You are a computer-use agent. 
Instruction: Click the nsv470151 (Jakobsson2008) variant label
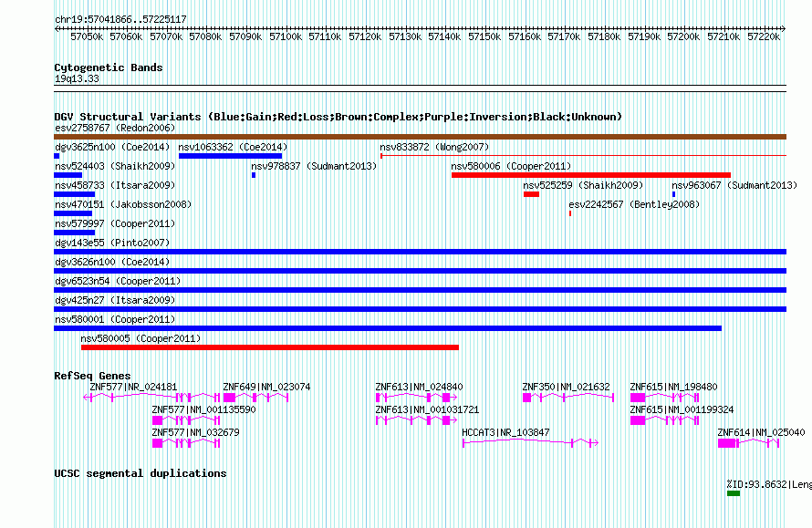point(123,204)
